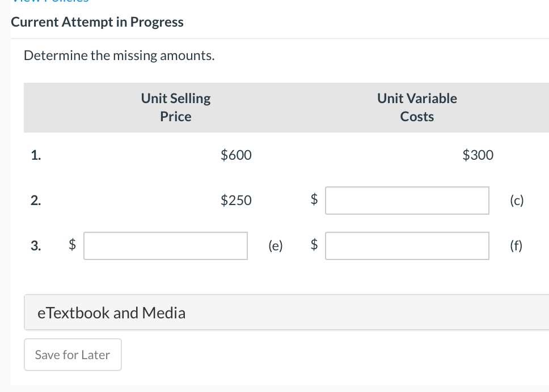Click the $600 selling price value
549x392 pixels.
(235, 155)
